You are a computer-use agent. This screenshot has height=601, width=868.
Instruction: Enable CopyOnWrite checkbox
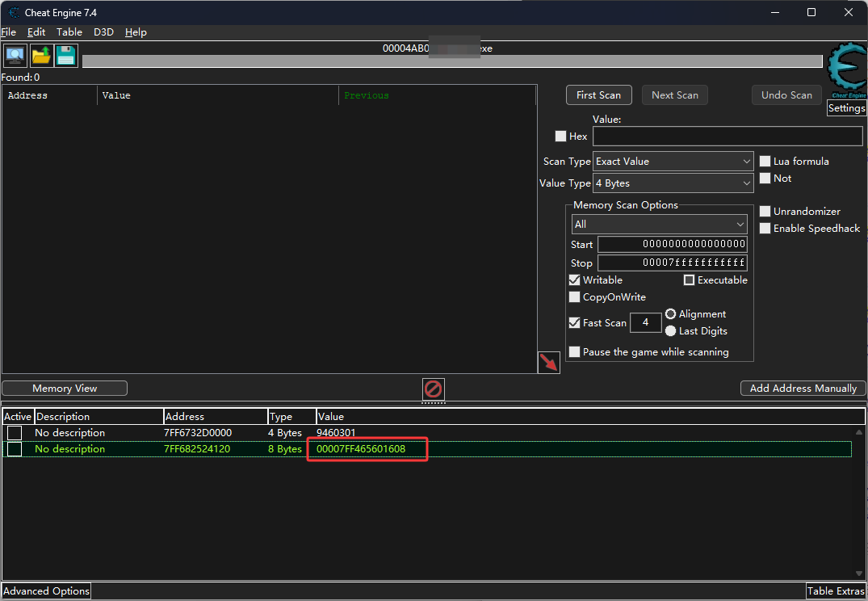pyautogui.click(x=575, y=297)
